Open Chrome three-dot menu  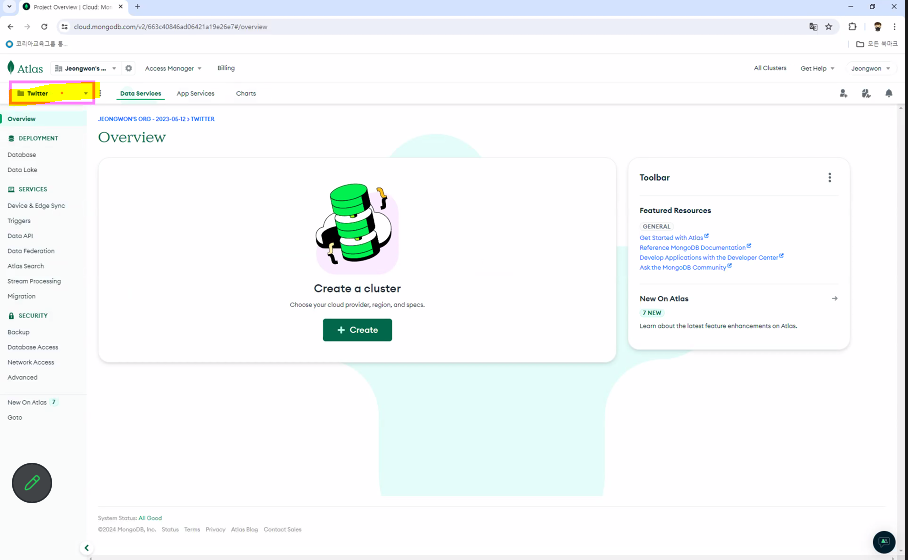coord(895,27)
